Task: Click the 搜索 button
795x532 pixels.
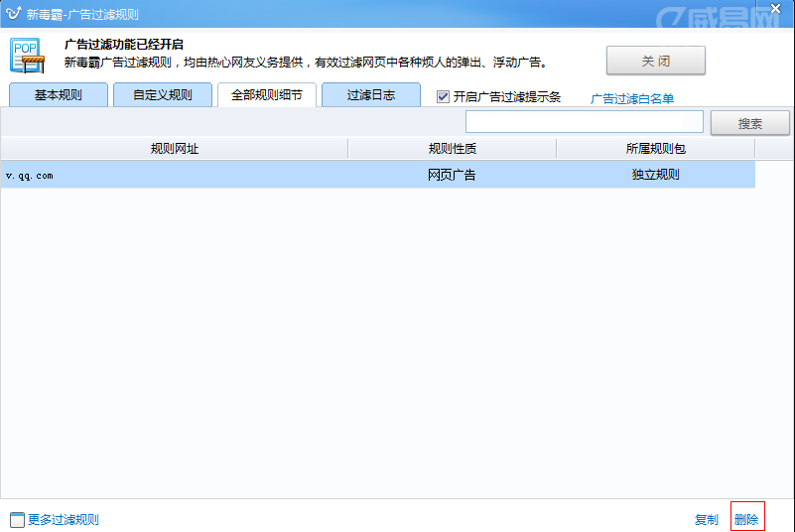Action: (750, 123)
